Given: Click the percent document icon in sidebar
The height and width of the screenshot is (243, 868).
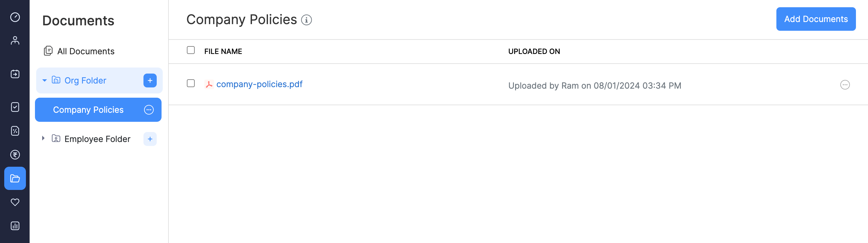Looking at the screenshot, I should pyautogui.click(x=15, y=131).
